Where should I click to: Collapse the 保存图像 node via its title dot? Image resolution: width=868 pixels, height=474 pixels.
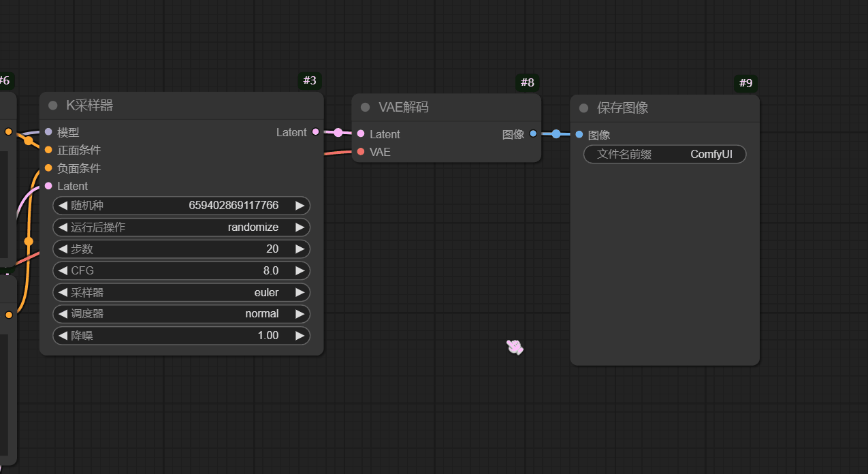pos(583,108)
